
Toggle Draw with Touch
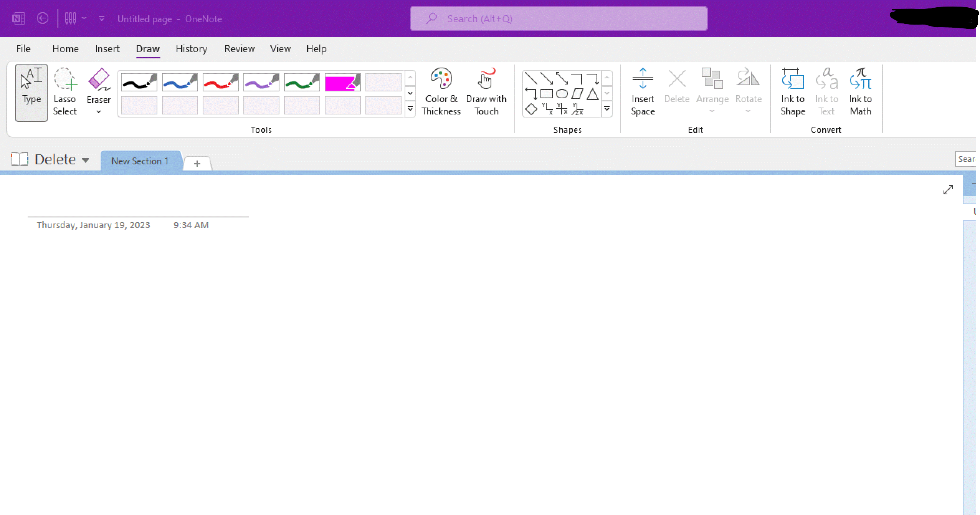pyautogui.click(x=486, y=93)
